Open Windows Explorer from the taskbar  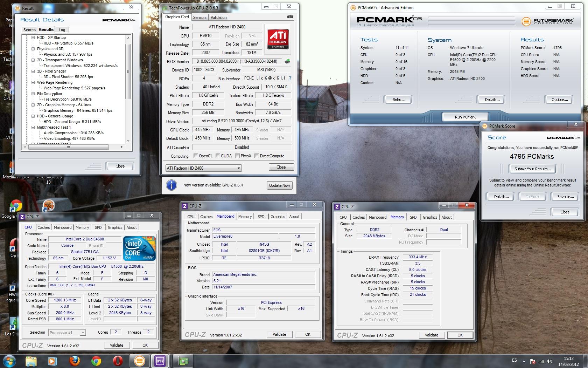coord(31,361)
